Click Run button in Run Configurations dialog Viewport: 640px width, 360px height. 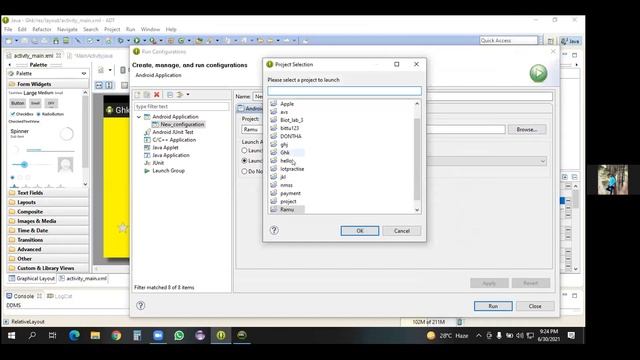click(x=493, y=306)
